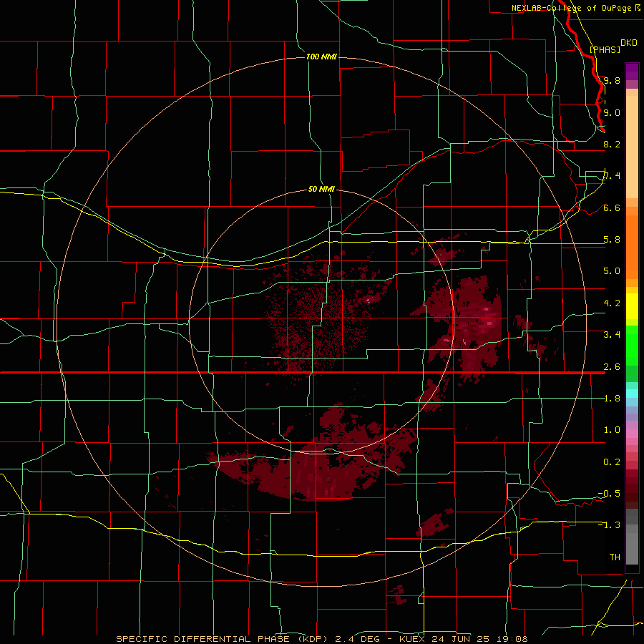Viewport: 644px width, 644px height.
Task: Select the yellow segment of the color bar
Action: [632, 306]
